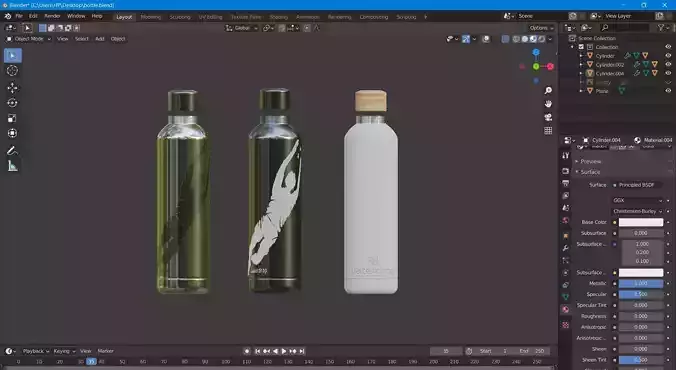
Task: Play the animation forward
Action: coord(284,351)
